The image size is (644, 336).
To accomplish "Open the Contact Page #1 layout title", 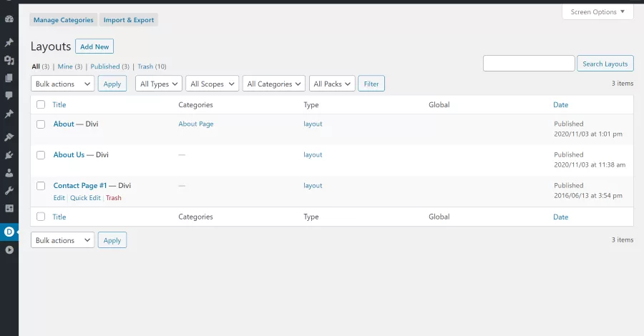I will coord(79,185).
